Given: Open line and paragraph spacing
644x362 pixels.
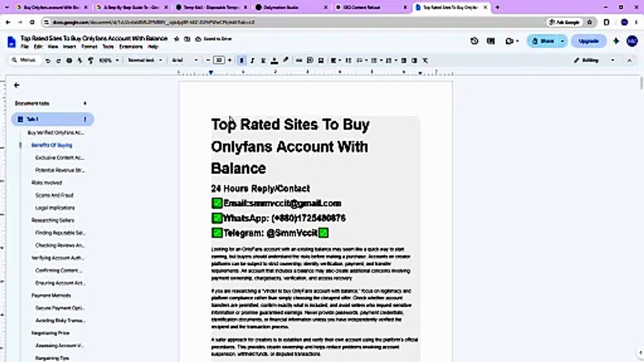Looking at the screenshot, I should [348, 60].
